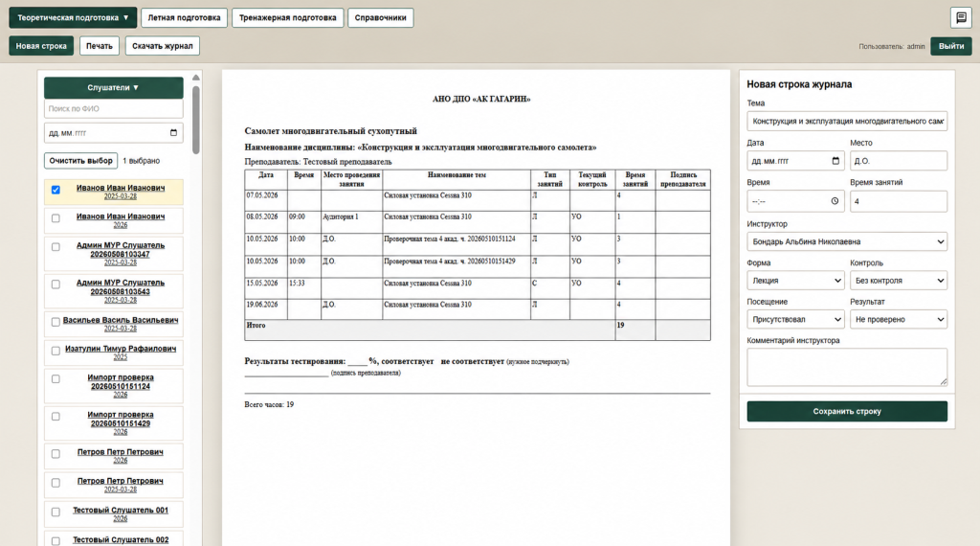
Task: Click Очистить выбор button
Action: [x=81, y=161]
